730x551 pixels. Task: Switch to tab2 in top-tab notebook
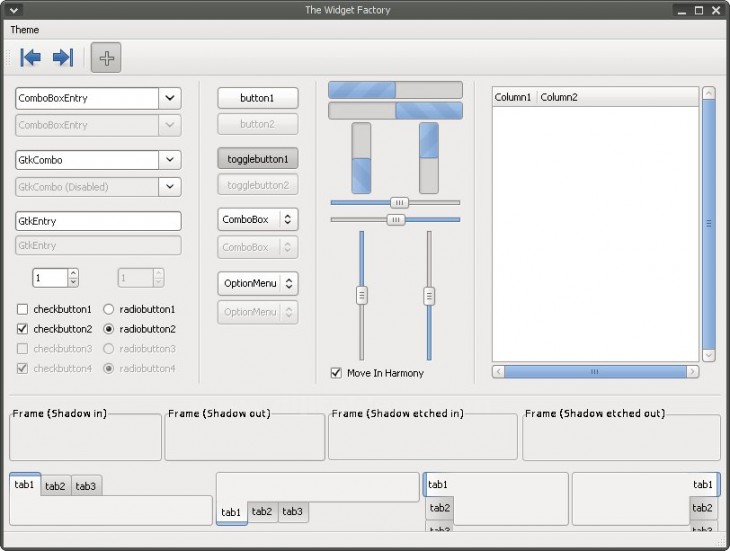(55, 486)
